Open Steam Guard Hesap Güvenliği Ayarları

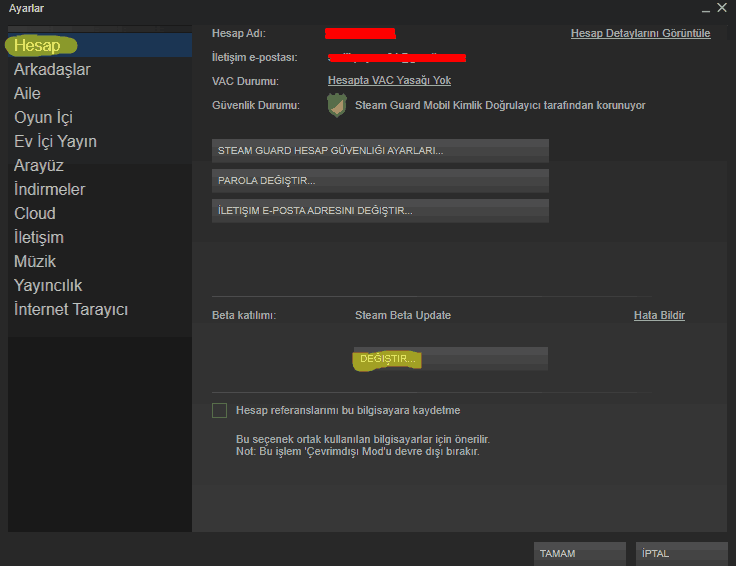point(380,151)
